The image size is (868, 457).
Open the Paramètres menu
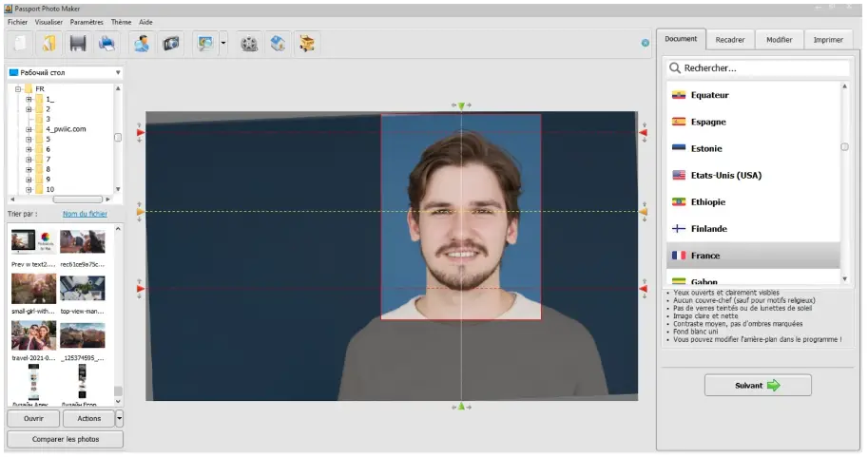(x=87, y=22)
